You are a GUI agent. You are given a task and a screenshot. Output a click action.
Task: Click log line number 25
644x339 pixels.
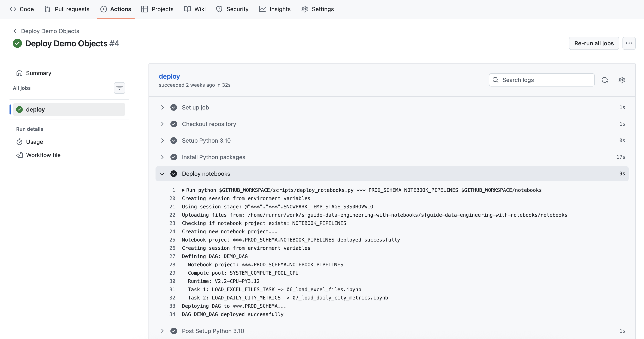172,240
